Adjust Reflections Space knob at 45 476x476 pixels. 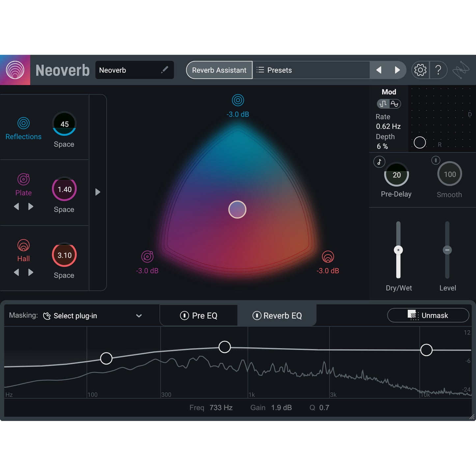point(64,124)
